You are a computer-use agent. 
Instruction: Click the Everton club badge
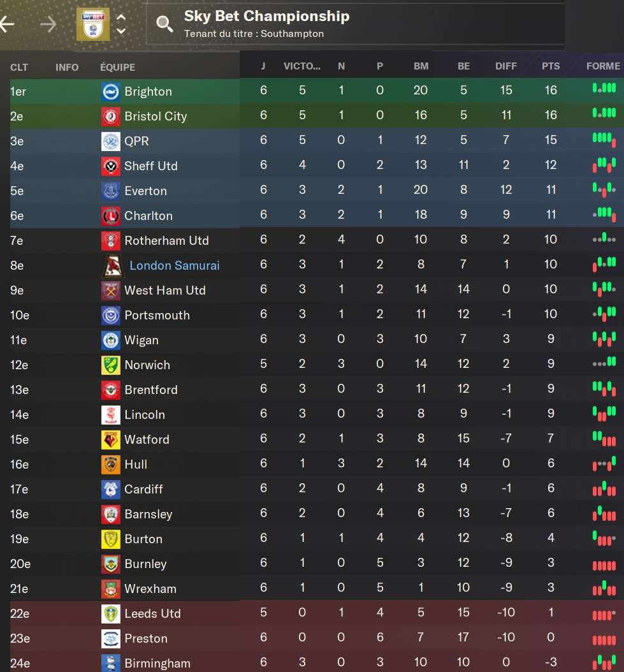[111, 191]
